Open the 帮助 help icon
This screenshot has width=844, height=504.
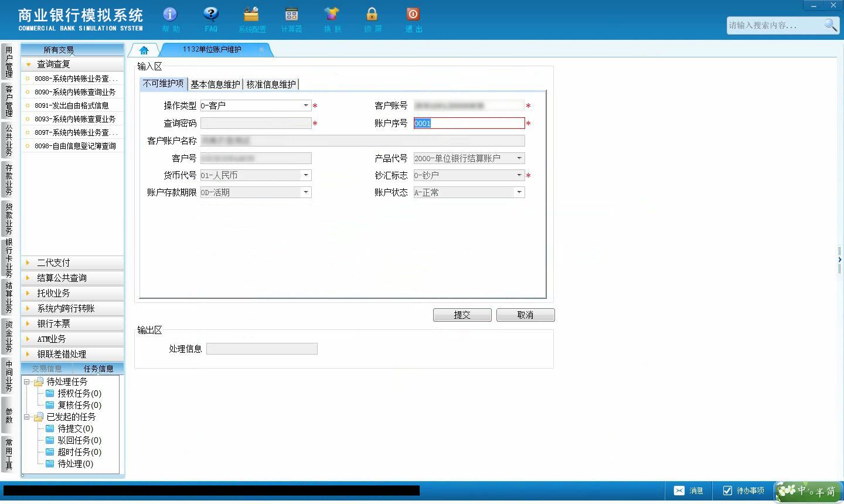tap(170, 19)
